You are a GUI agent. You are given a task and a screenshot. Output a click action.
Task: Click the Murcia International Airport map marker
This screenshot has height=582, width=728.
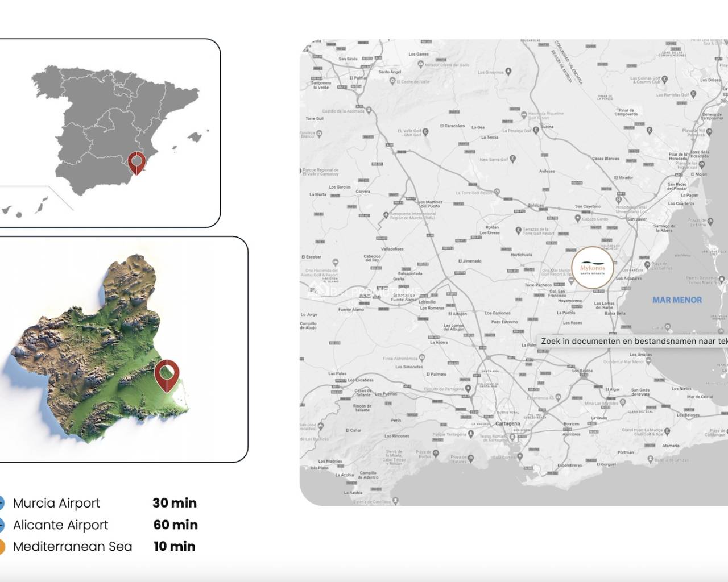(x=386, y=215)
